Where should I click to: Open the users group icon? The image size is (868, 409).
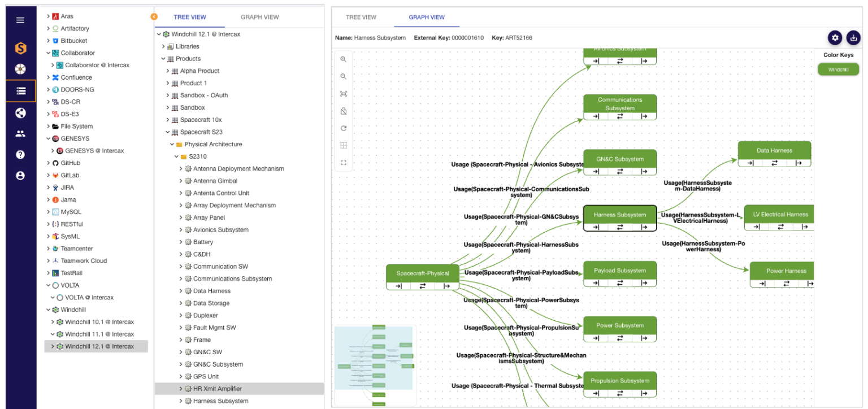point(20,134)
